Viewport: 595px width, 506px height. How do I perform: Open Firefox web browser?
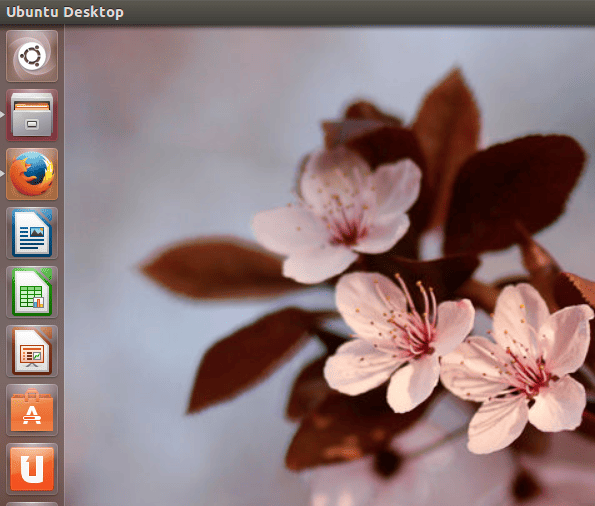pos(32,174)
